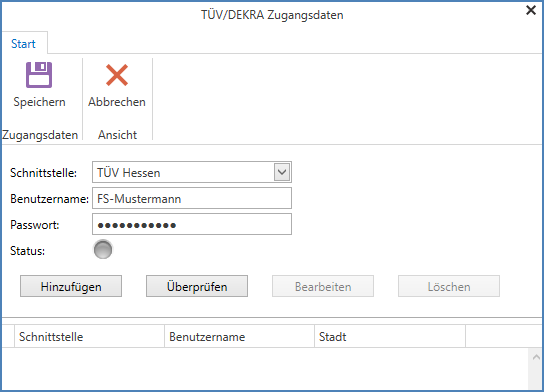The image size is (544, 392).
Task: Focus the Benutzername input field
Action: pyautogui.click(x=192, y=198)
